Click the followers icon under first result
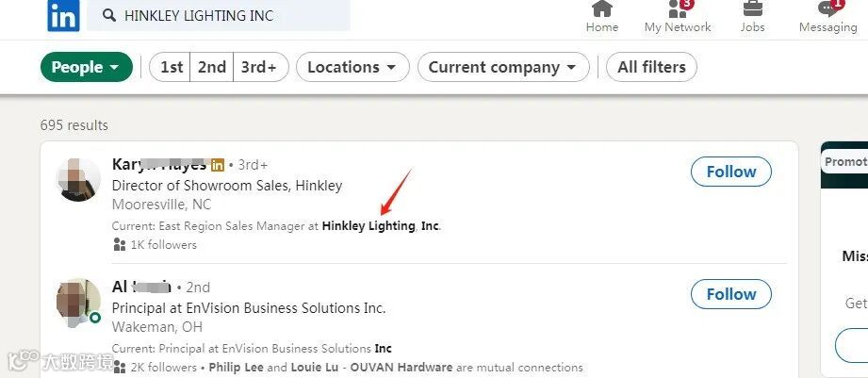868x378 pixels. tap(119, 245)
